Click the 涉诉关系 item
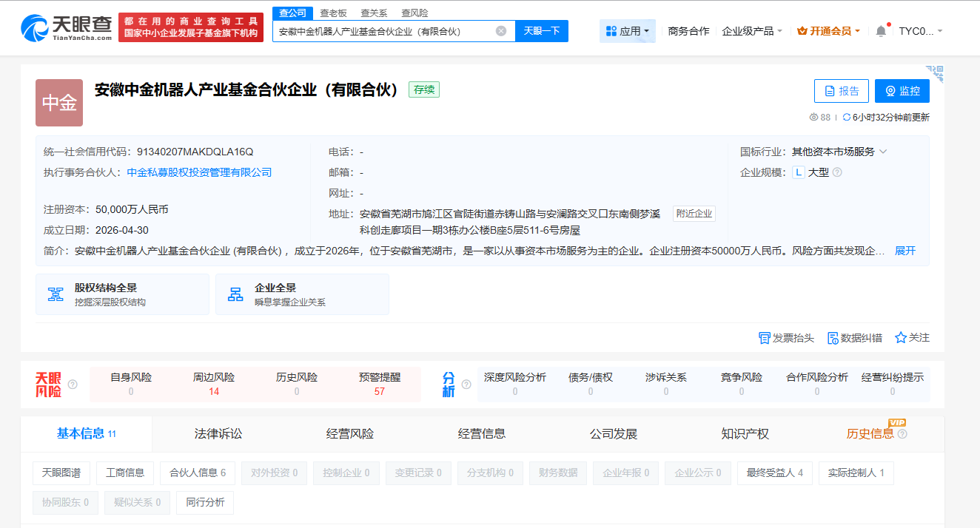The height and width of the screenshot is (528, 980). [666, 384]
